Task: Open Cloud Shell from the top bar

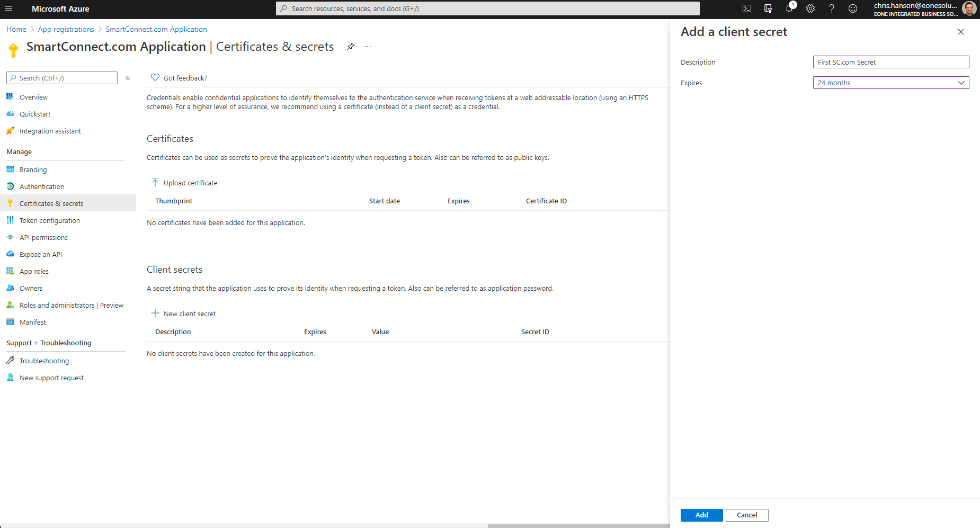Action: tap(747, 8)
